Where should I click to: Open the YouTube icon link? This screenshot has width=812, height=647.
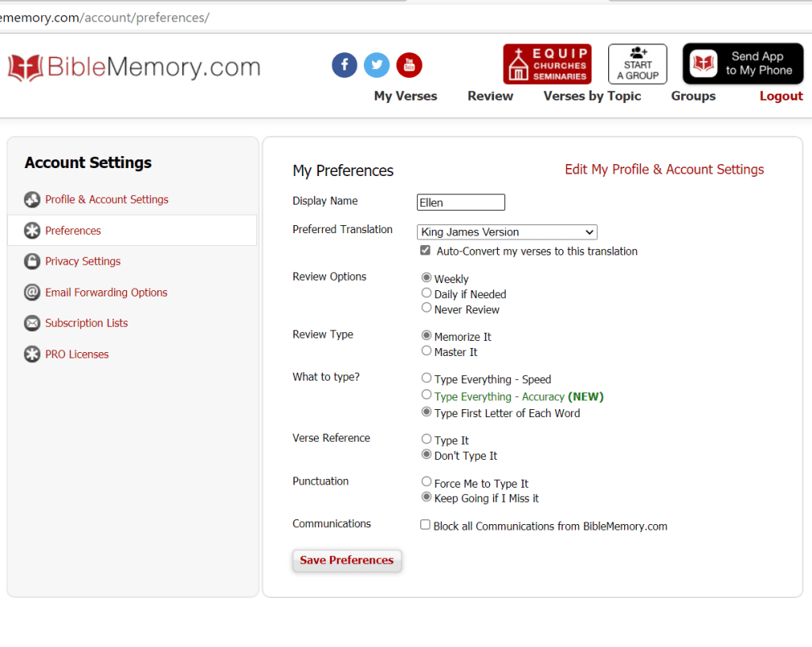[409, 65]
